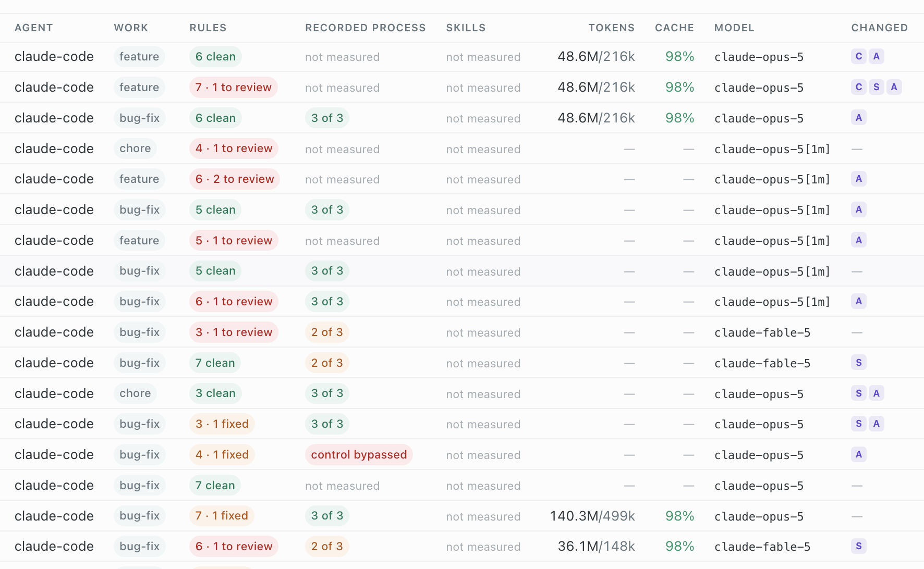Click the 'chore' tag in the '4 · 1 to review' row
Viewport: 924px width, 569px height.
(x=135, y=149)
